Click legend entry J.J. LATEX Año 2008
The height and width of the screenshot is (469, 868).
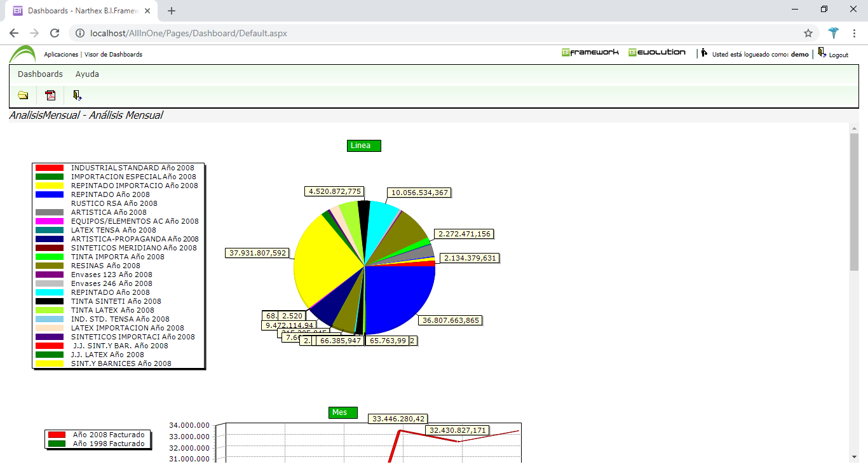107,355
